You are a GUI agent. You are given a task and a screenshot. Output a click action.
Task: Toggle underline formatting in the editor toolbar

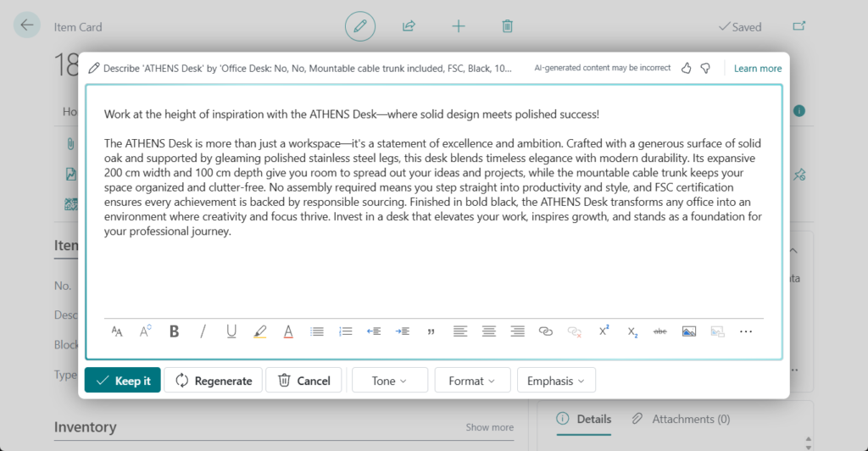pos(231,331)
